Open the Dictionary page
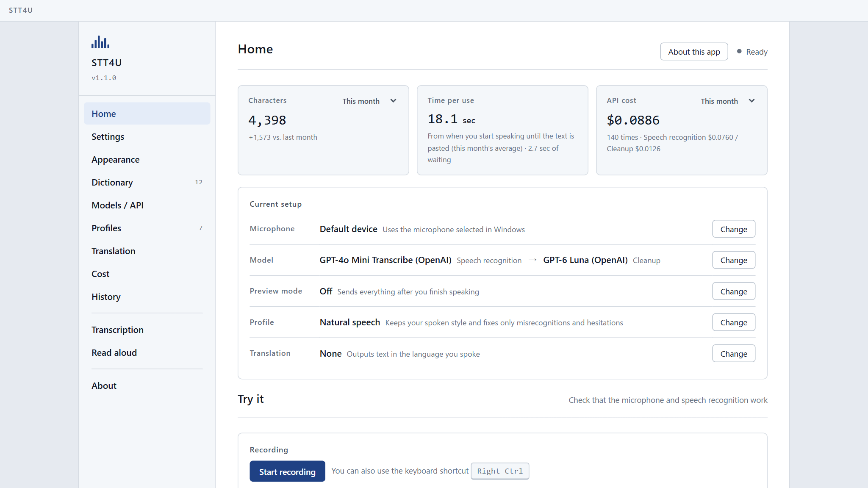The image size is (868, 488). point(147,182)
